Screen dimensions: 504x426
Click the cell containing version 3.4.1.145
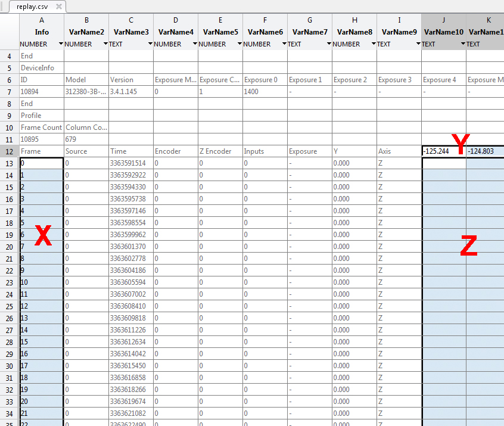(x=130, y=92)
